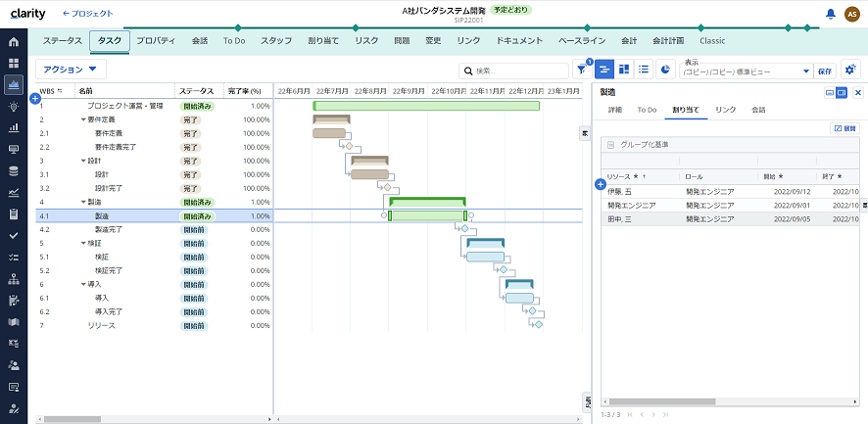Switch to the board view icon
868x424 pixels.
click(x=626, y=70)
